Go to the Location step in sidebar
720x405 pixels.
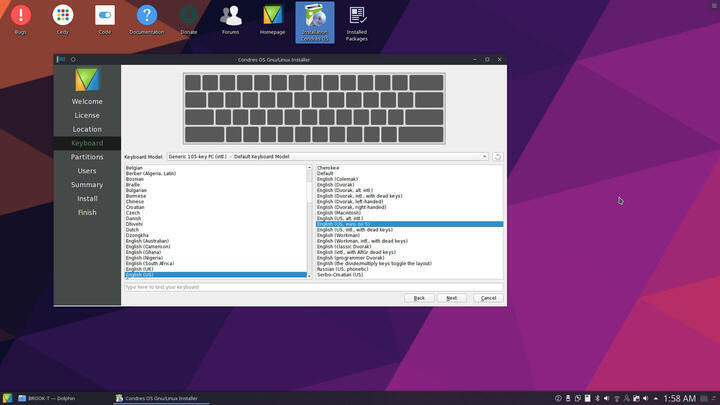tap(87, 129)
